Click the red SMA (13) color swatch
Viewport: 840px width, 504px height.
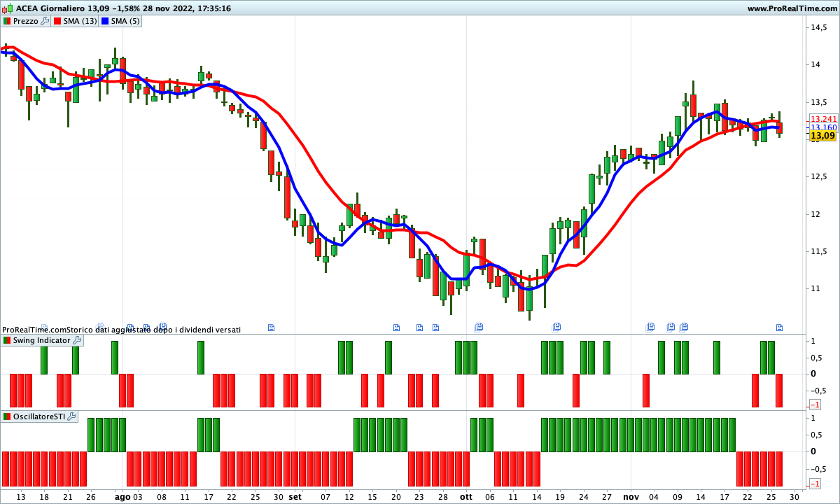(x=58, y=21)
